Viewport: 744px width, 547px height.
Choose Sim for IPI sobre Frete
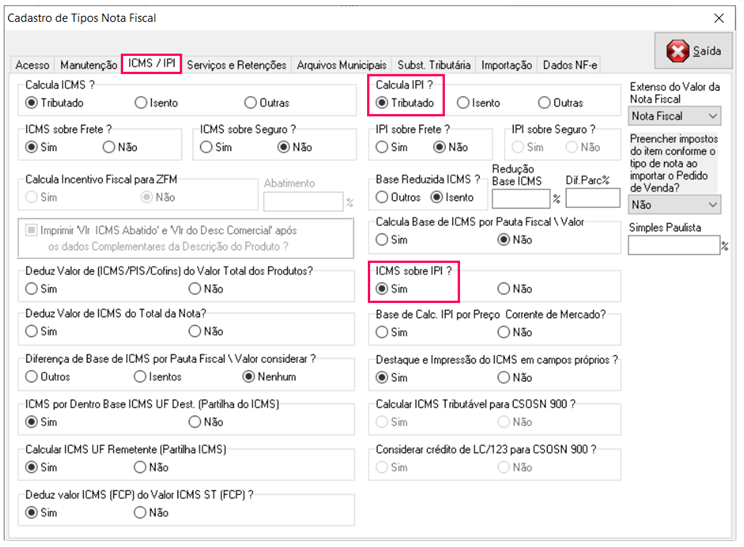(x=382, y=147)
